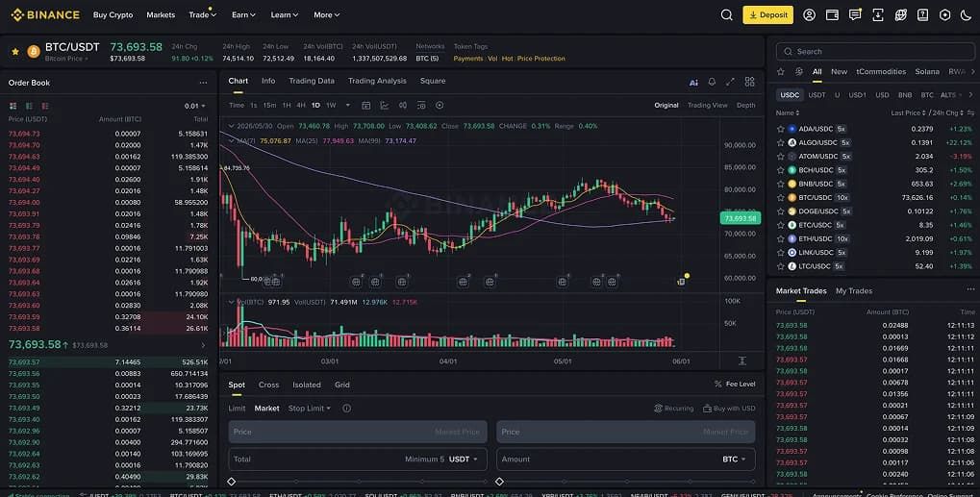This screenshot has height=497, width=980.
Task: Open the top bar search icon
Action: [x=726, y=15]
